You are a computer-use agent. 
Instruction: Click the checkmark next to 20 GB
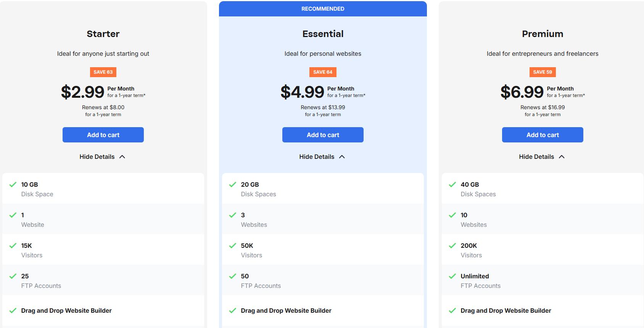(x=233, y=184)
